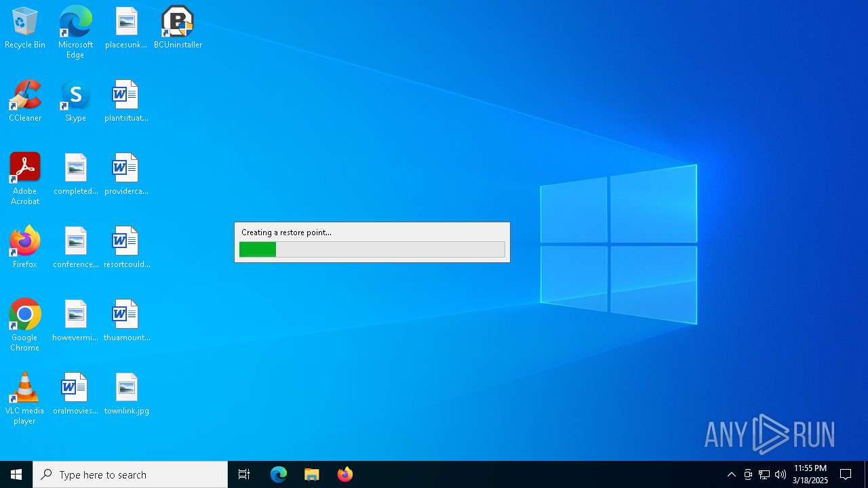Select the plantsituat Word document icon
This screenshot has height=488, width=868.
click(x=126, y=102)
